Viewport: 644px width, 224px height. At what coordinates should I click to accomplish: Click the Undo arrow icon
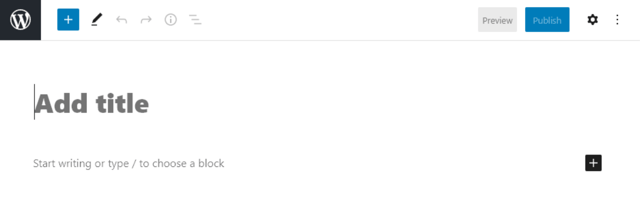[x=122, y=20]
